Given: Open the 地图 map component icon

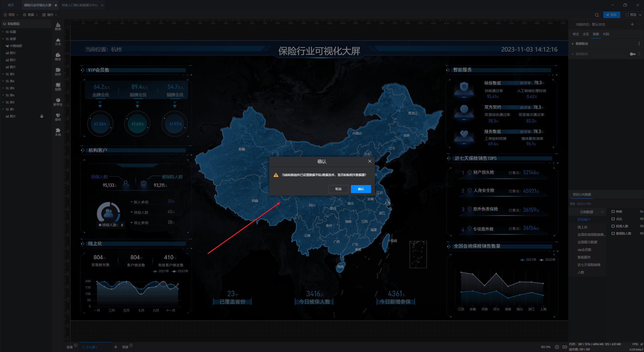Looking at the screenshot, I should click(x=58, y=86).
